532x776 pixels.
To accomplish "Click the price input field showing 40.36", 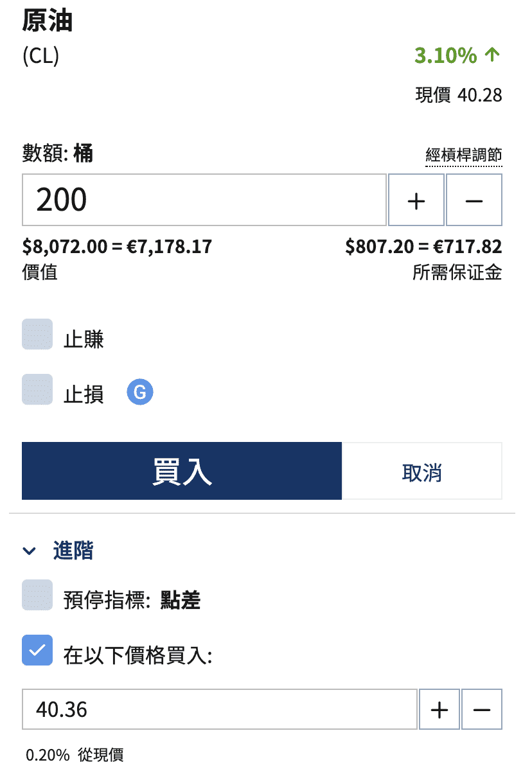I will [219, 709].
